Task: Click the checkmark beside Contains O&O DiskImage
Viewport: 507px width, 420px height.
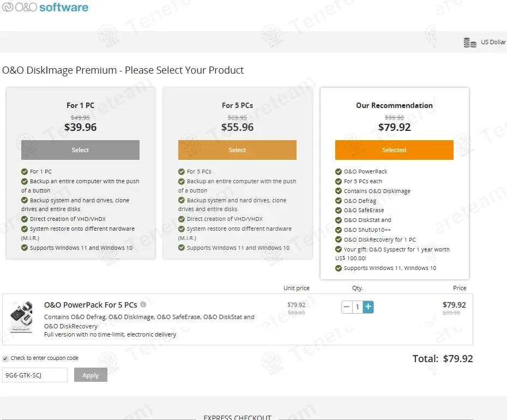Action: click(x=339, y=191)
